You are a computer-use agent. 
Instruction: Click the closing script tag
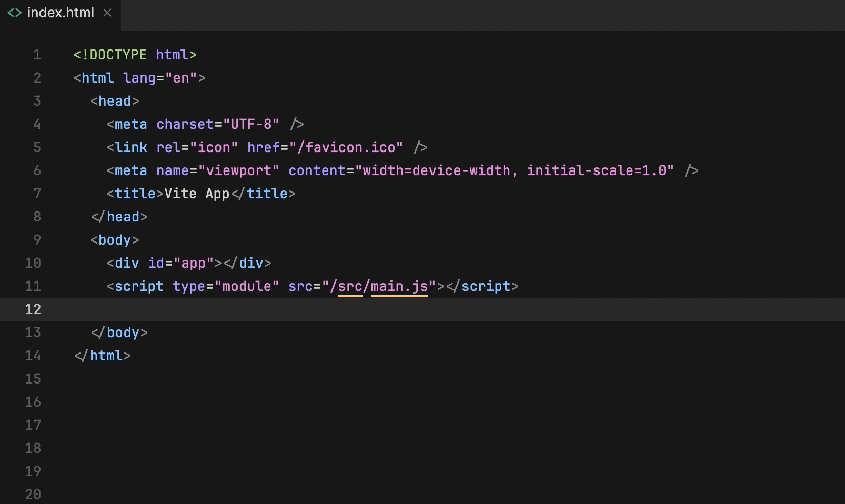tap(482, 286)
